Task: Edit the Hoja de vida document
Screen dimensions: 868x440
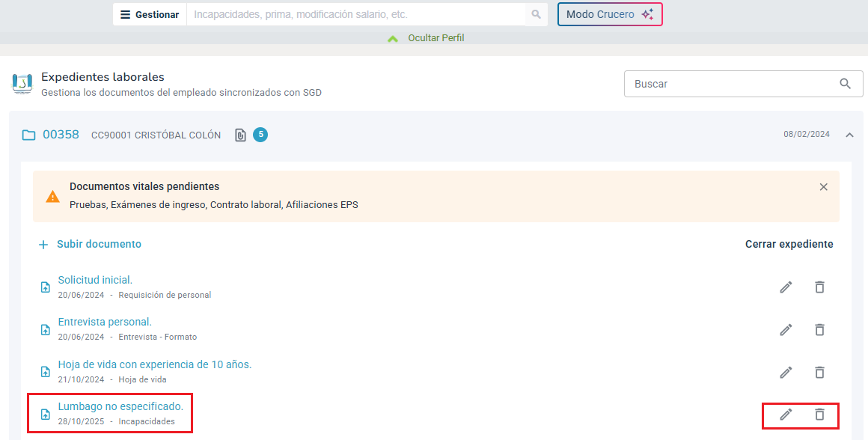Action: pyautogui.click(x=786, y=372)
